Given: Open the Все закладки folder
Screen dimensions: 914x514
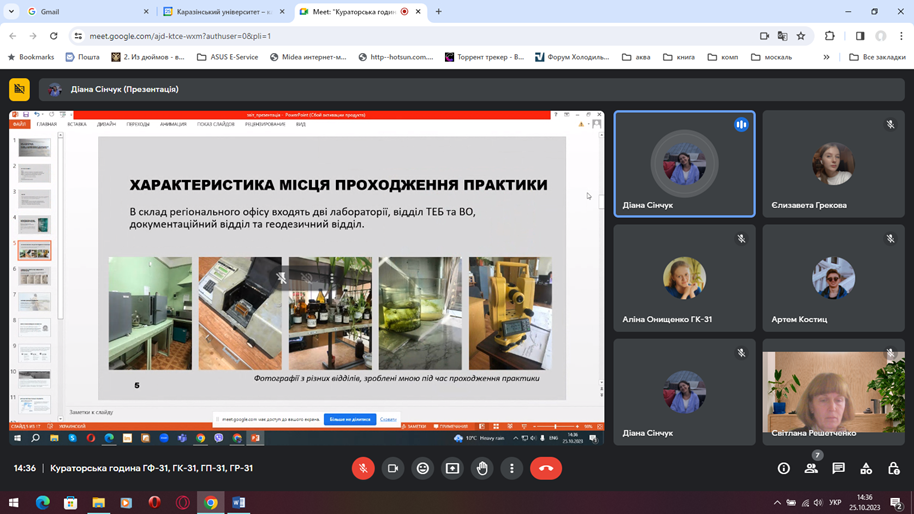Looking at the screenshot, I should (876, 57).
